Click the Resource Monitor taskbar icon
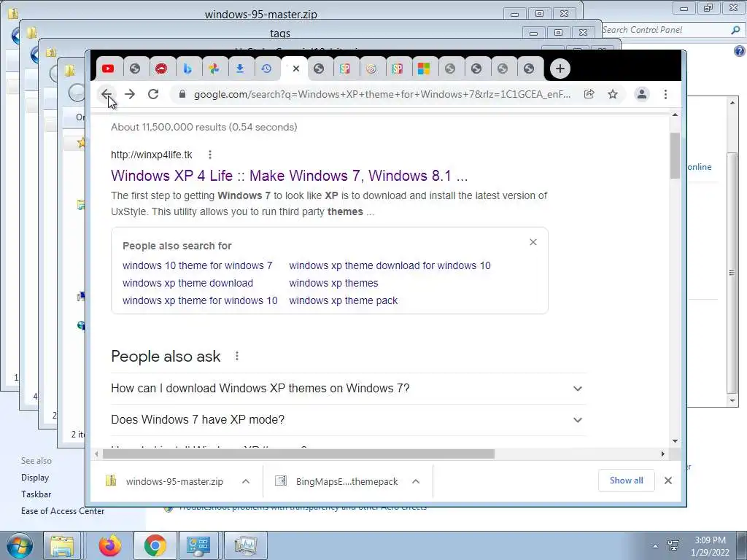Viewport: 747px width, 560px height. [245, 545]
